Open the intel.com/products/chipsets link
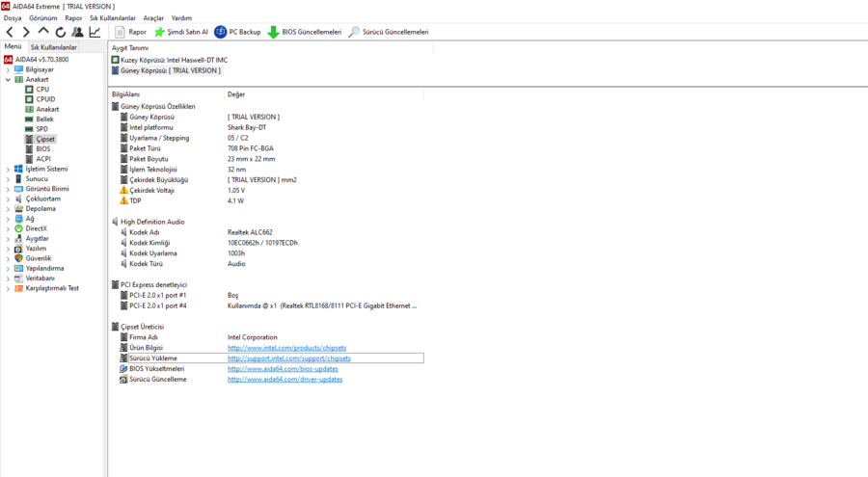Screen dimensions: 868x477 (286, 348)
